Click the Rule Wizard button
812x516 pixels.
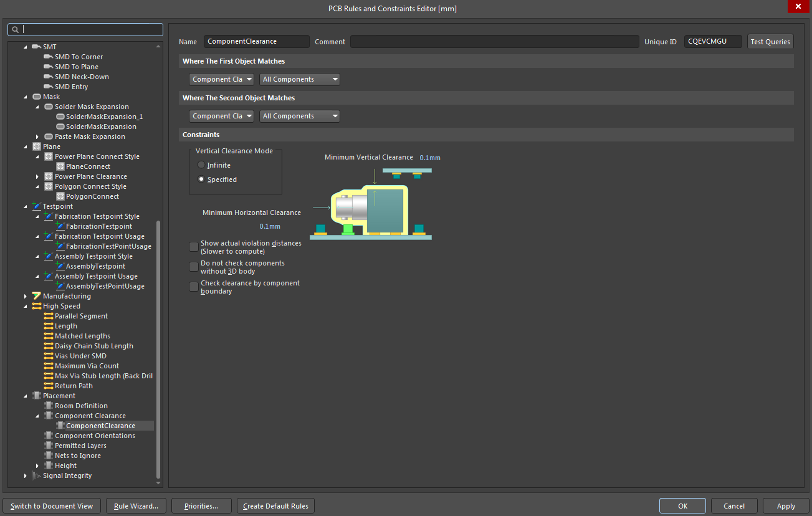[136, 505]
